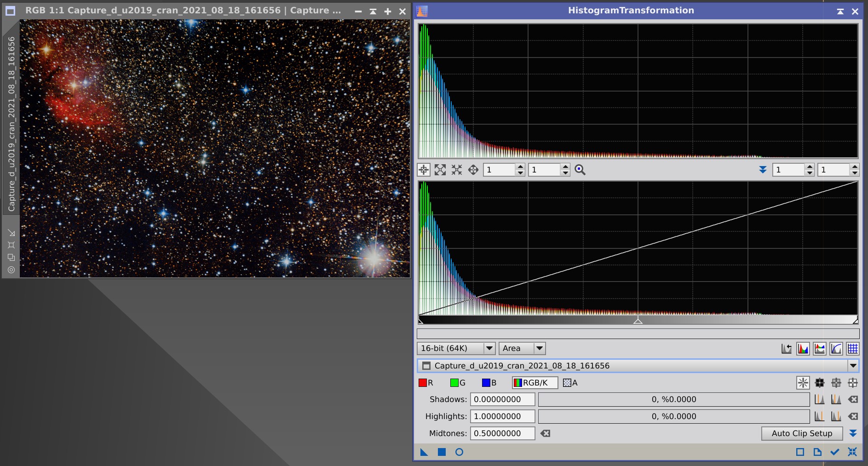
Task: Toggle the histogram grid display
Action: coord(852,349)
